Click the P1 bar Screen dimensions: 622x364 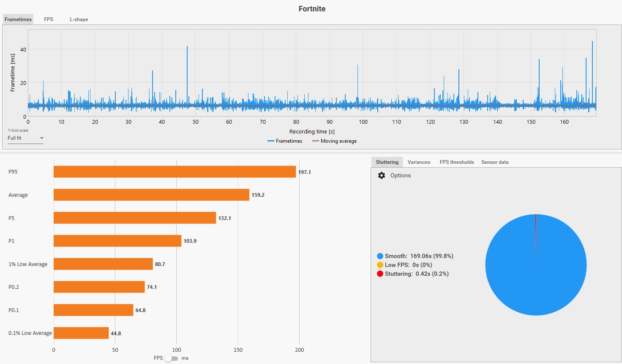click(117, 241)
